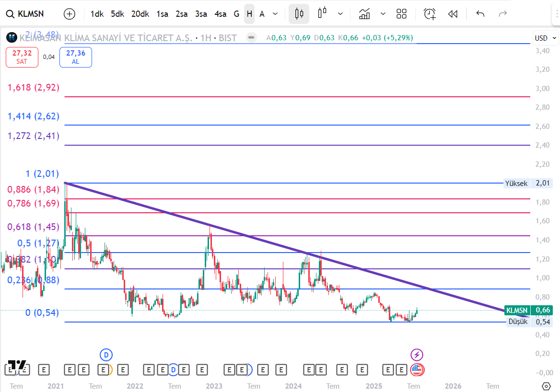This screenshot has height=392, width=560.
Task: Open layout templates grid icon
Action: pyautogui.click(x=401, y=14)
